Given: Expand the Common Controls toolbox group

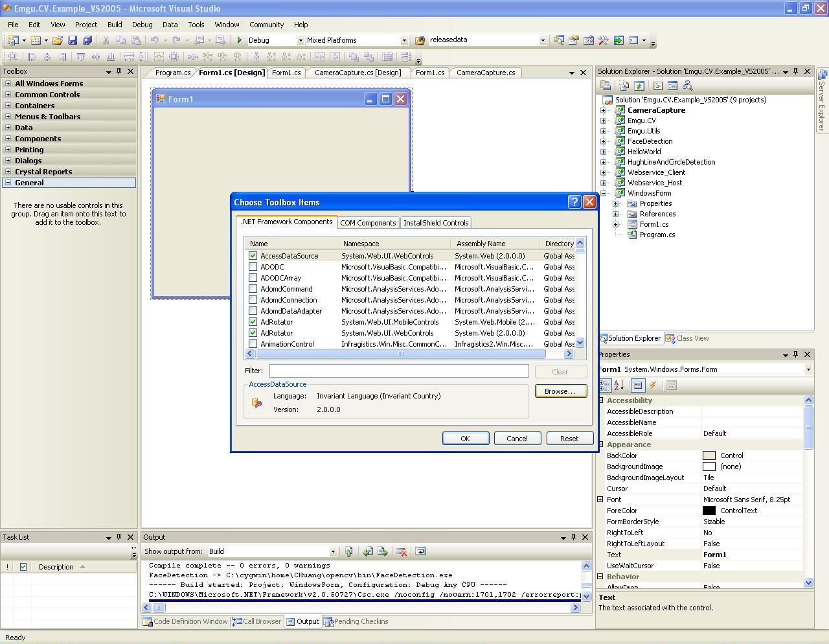Looking at the screenshot, I should click(8, 95).
